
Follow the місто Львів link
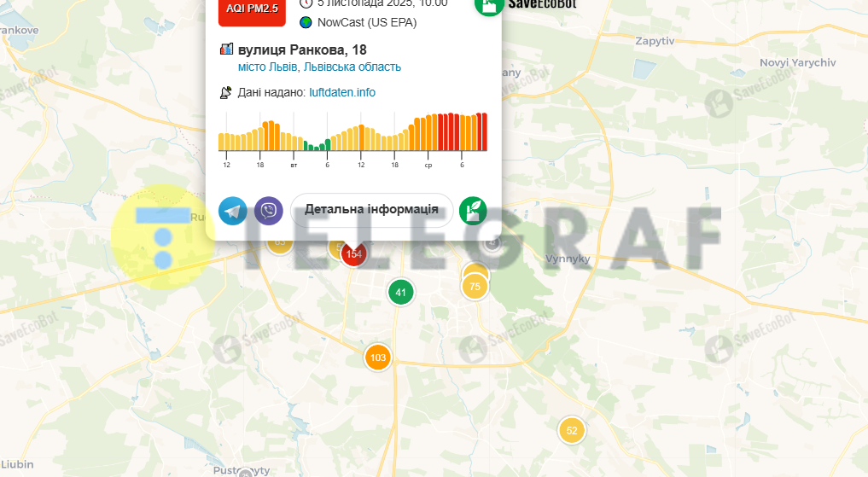point(268,67)
